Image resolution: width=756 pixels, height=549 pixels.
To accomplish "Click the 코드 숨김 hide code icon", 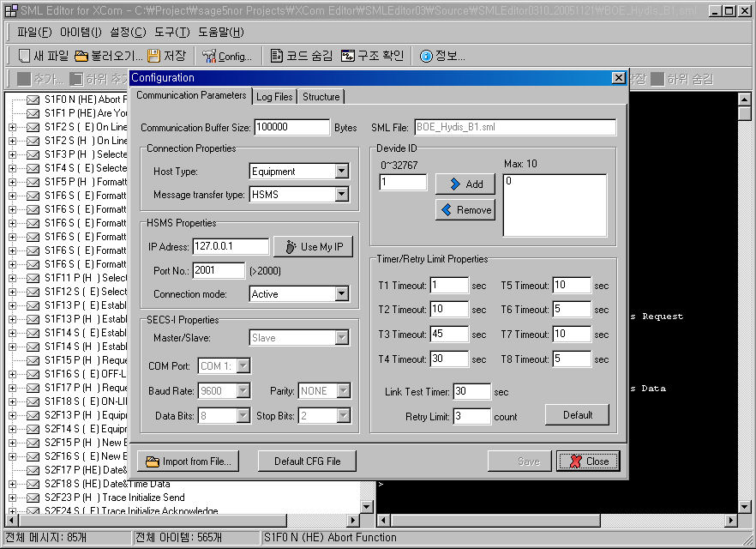I will pos(277,57).
